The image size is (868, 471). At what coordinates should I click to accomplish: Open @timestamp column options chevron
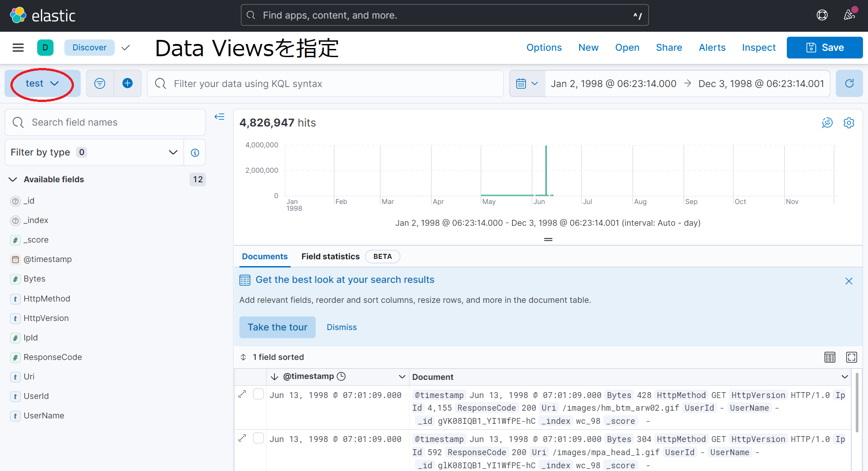402,377
